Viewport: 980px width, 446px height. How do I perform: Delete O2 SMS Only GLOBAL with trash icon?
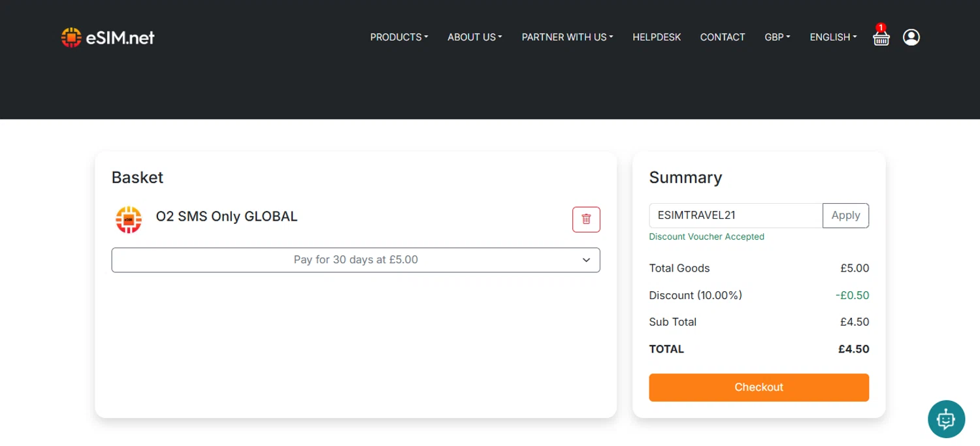click(586, 219)
